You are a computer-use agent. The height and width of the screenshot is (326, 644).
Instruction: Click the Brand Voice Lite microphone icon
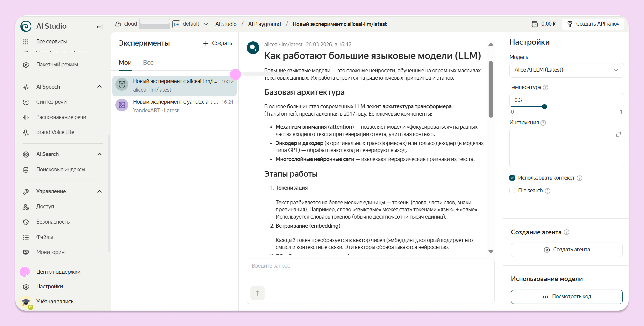pyautogui.click(x=26, y=132)
